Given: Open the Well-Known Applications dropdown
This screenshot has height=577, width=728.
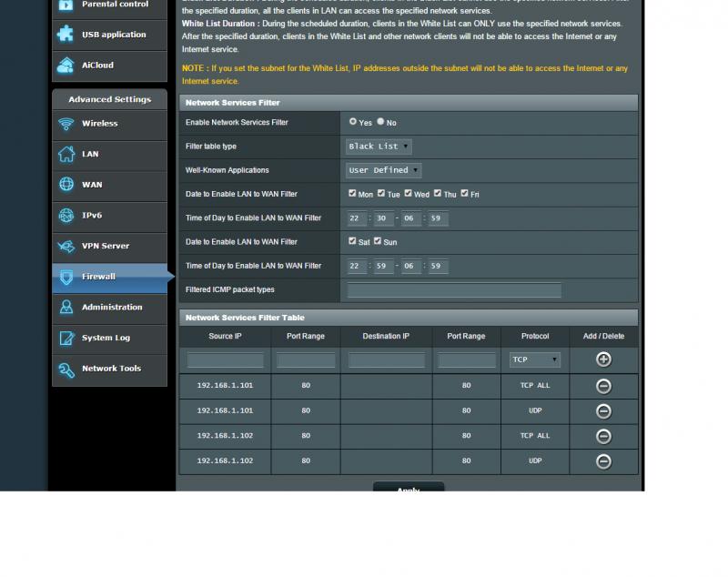Looking at the screenshot, I should click(383, 170).
